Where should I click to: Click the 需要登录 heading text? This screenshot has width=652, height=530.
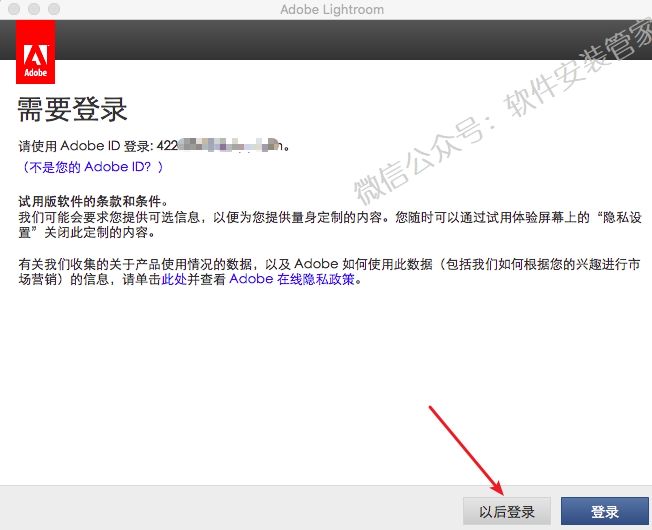point(72,109)
